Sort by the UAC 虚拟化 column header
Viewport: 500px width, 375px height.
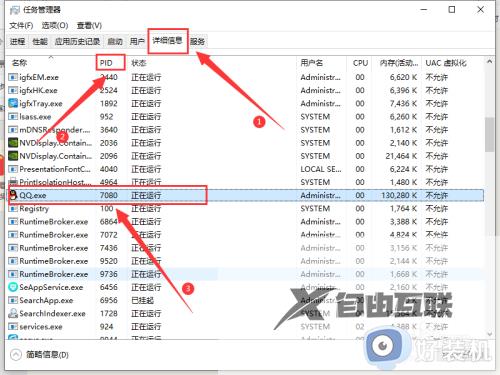click(452, 63)
